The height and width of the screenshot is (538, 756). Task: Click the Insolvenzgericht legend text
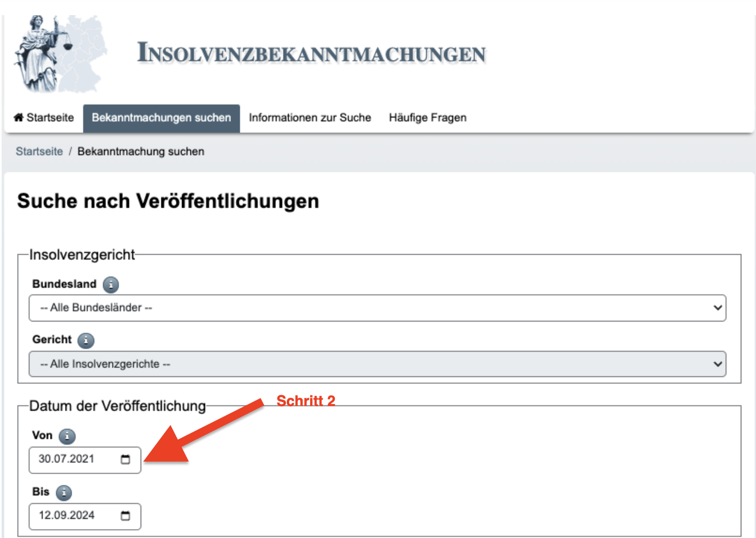82,255
